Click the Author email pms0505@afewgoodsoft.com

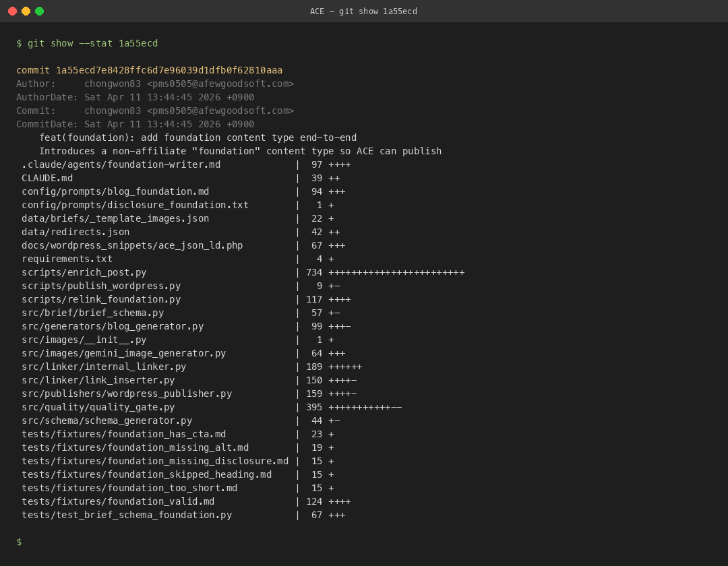(x=220, y=84)
